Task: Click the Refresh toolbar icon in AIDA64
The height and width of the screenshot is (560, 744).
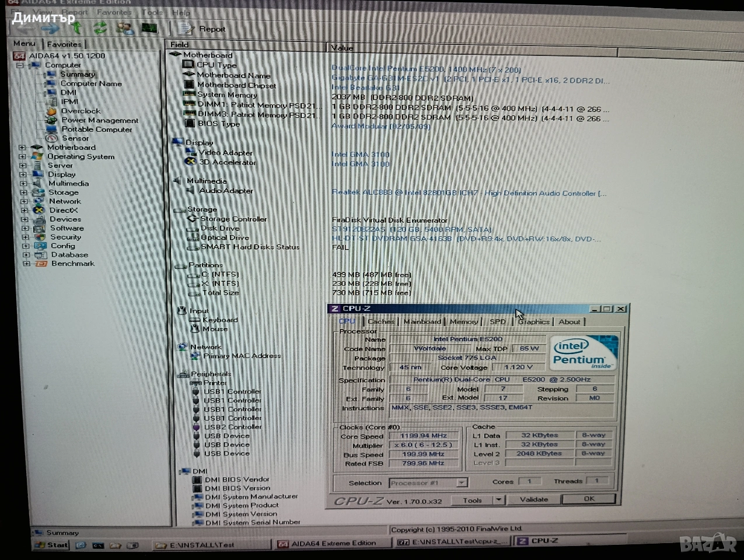Action: click(100, 27)
